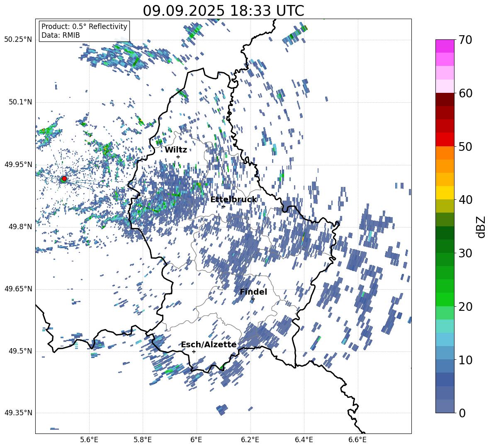Screen dimensions: 491x448
Task: Click the 50.1°N latitude tick label
Action: click(x=20, y=102)
